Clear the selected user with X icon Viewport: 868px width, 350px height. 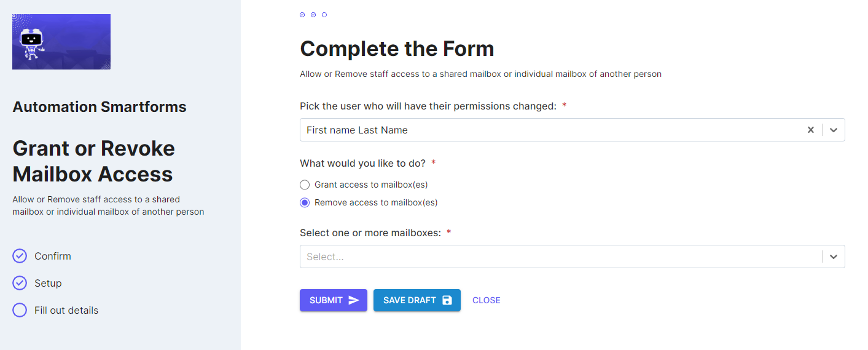pos(811,130)
